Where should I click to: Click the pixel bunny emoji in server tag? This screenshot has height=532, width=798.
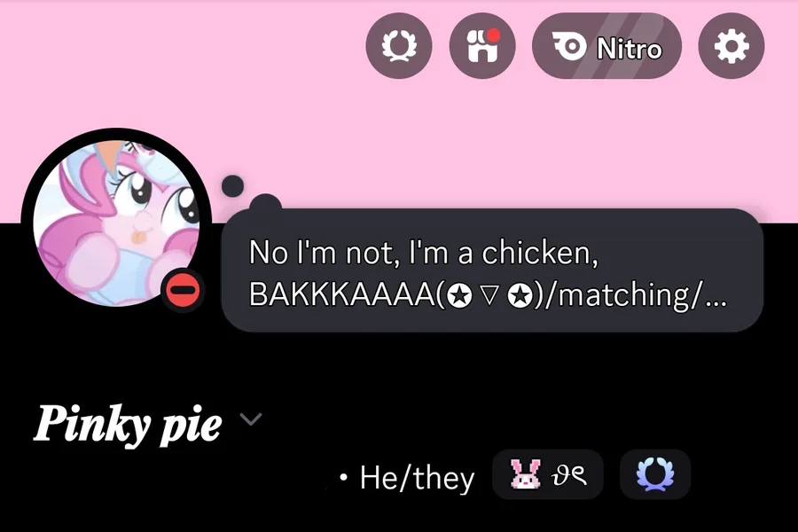click(x=525, y=474)
